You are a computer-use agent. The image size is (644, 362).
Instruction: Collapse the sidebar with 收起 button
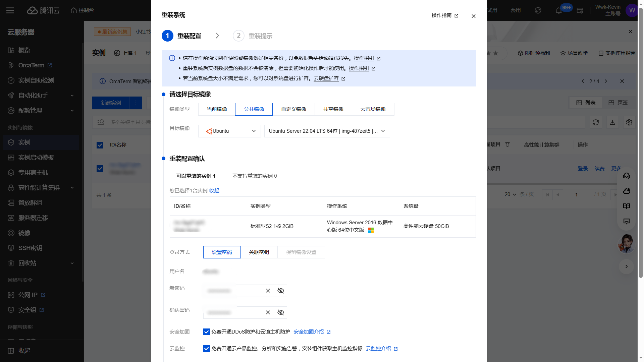point(19,351)
